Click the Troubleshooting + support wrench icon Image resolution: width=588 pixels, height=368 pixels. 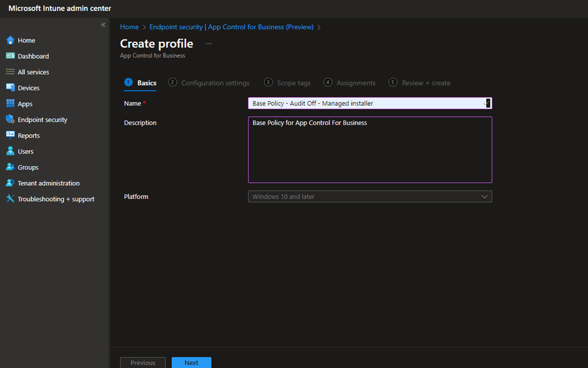coord(10,199)
